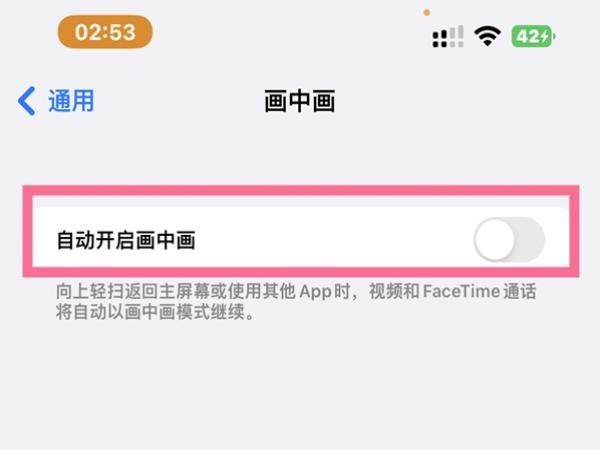Tap the gray track of the toggle

point(530,240)
